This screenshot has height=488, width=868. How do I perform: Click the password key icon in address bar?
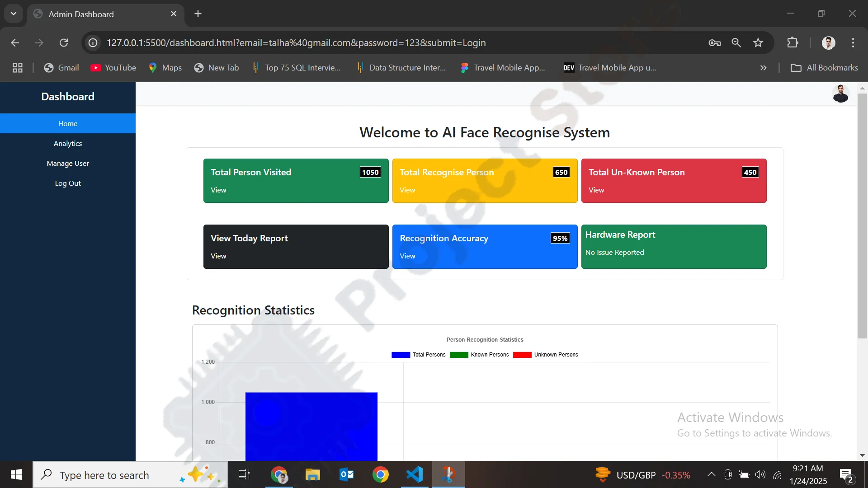(x=714, y=42)
